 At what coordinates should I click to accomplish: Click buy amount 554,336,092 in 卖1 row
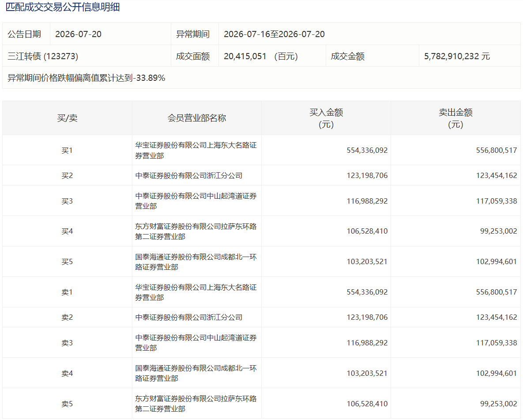click(367, 292)
